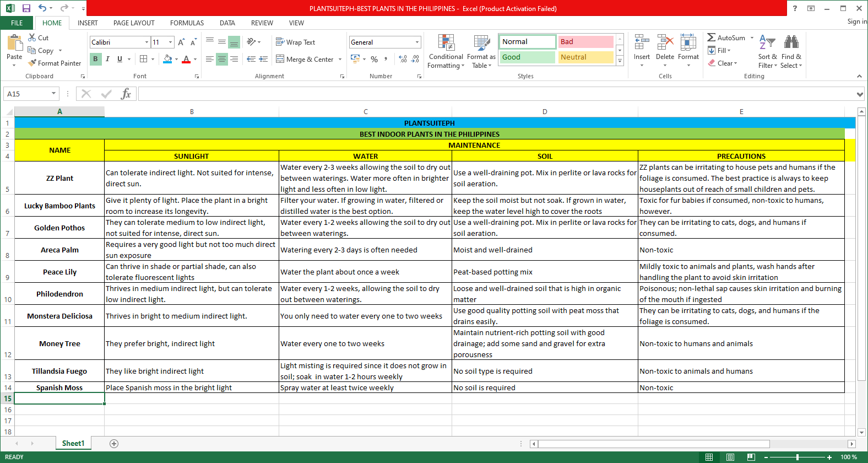Select the Sheet1 tab
The image size is (868, 463).
pyautogui.click(x=73, y=444)
